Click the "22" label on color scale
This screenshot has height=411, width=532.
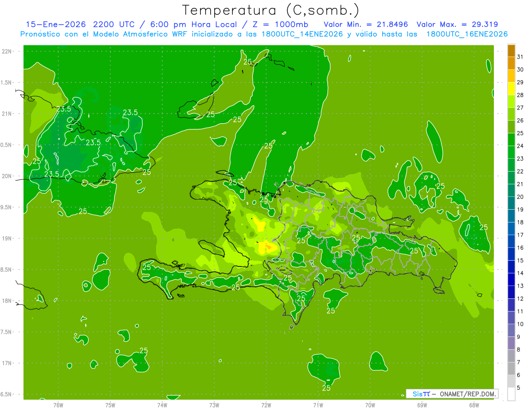[x=520, y=171]
